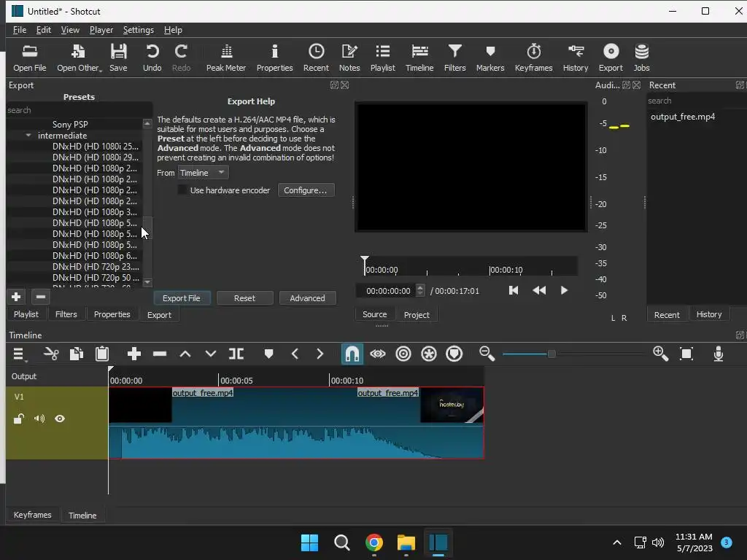The image size is (747, 560).
Task: Create a marker with the timeline marker icon
Action: (x=268, y=354)
